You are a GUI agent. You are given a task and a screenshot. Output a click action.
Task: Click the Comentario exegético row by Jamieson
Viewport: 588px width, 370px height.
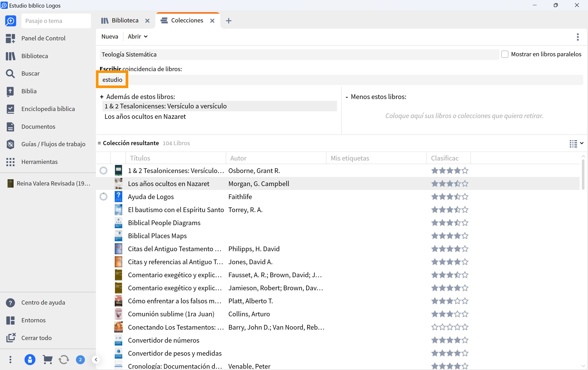[338, 288]
